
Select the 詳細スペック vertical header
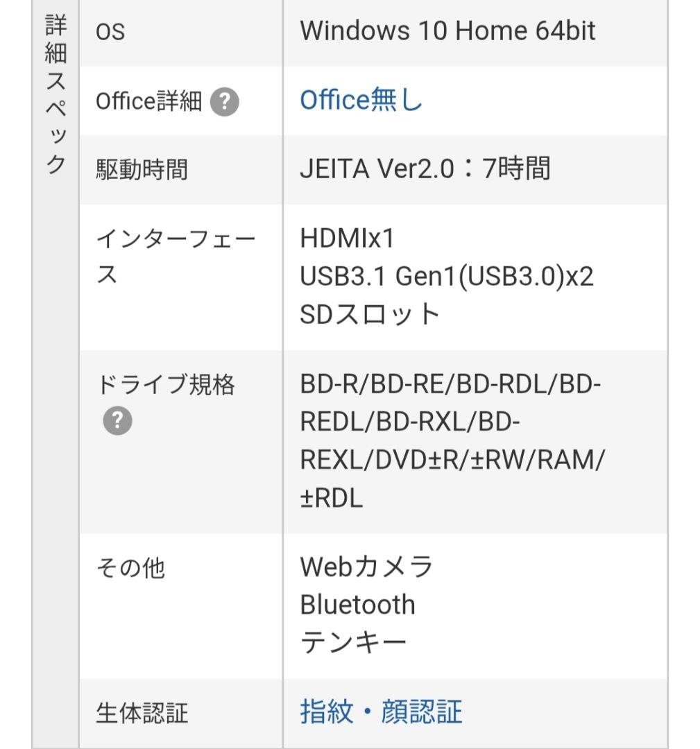[56, 94]
